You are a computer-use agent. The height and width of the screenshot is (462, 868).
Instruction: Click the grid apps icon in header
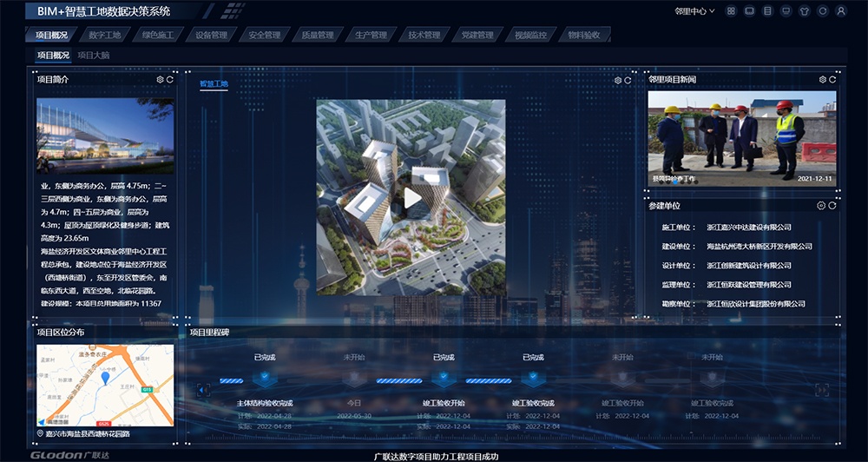731,11
